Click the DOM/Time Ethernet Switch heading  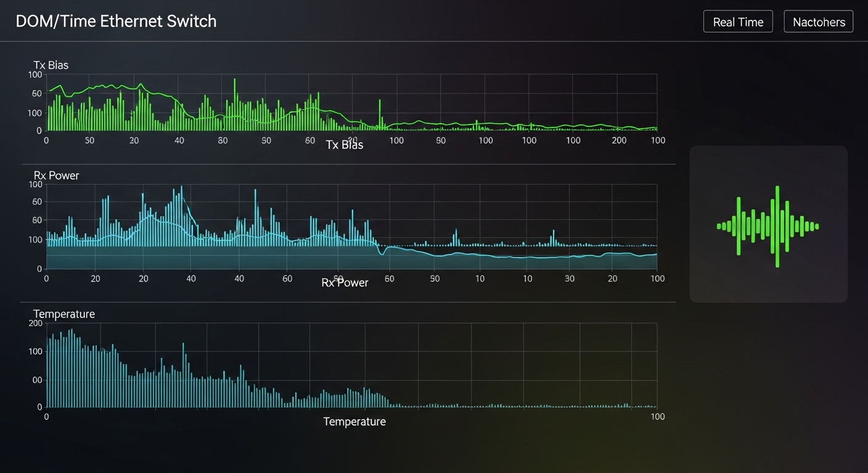pos(116,20)
